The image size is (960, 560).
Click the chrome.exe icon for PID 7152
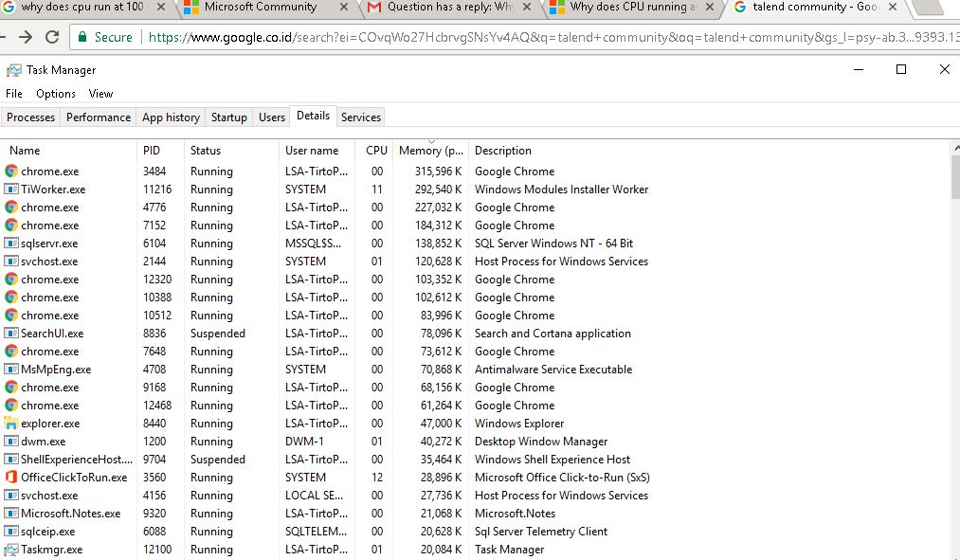[x=11, y=226]
